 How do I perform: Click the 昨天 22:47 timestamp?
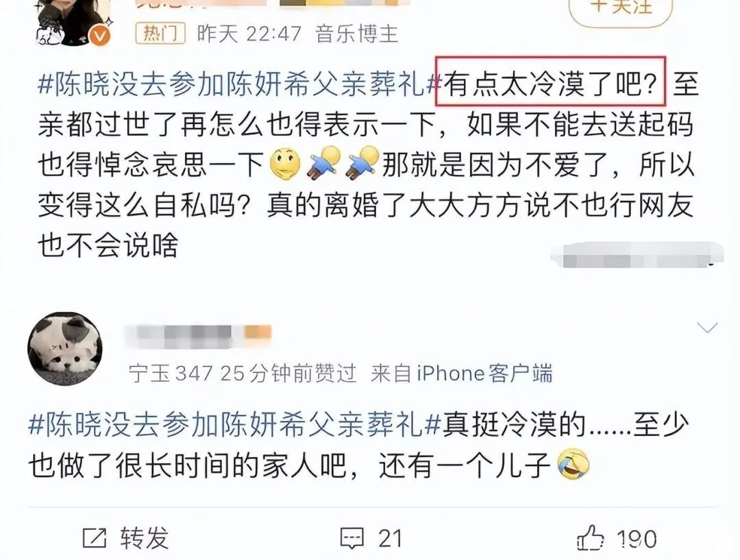(x=249, y=34)
